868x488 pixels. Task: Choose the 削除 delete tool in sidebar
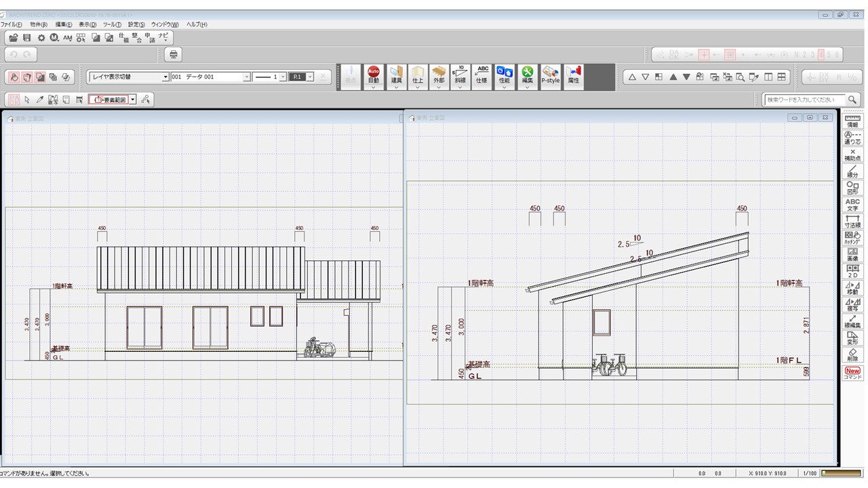[852, 354]
